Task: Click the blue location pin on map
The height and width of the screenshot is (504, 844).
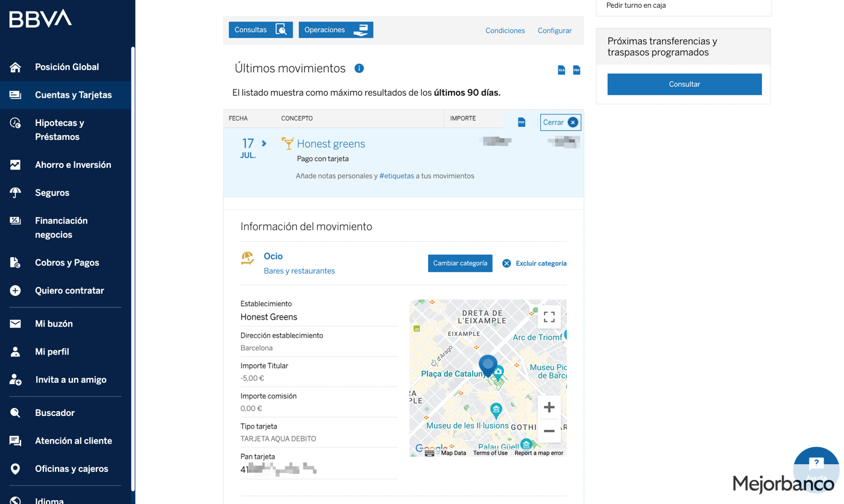Action: tap(488, 365)
